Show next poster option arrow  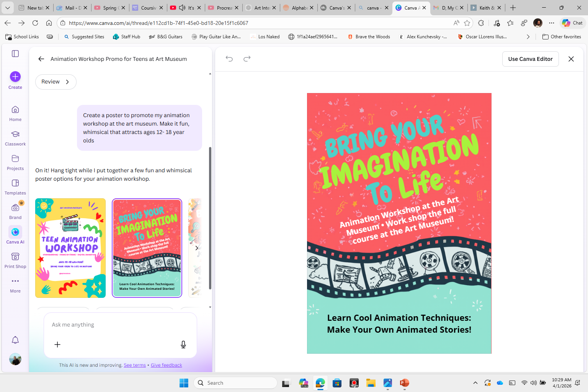coord(197,248)
